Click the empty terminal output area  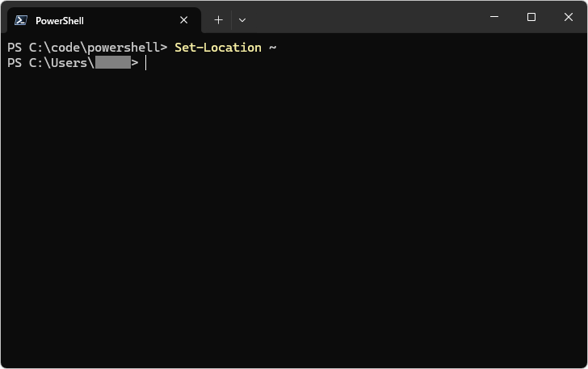click(294, 218)
